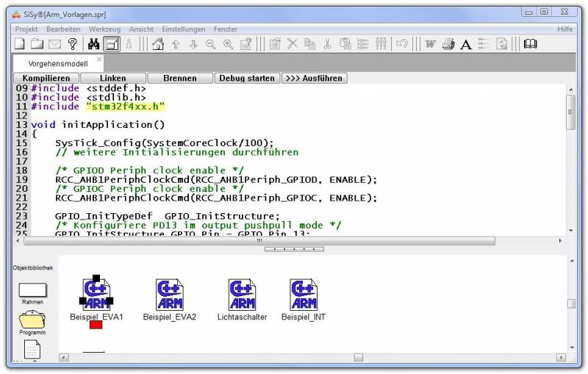Click the new blank document toolbar icon
The height and width of the screenshot is (374, 588).
point(20,44)
